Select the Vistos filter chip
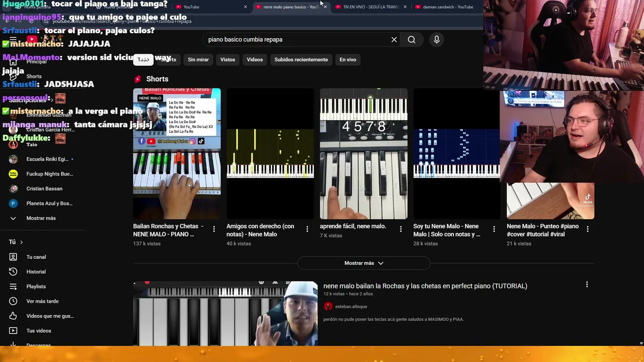644x362 pixels. 227,60
